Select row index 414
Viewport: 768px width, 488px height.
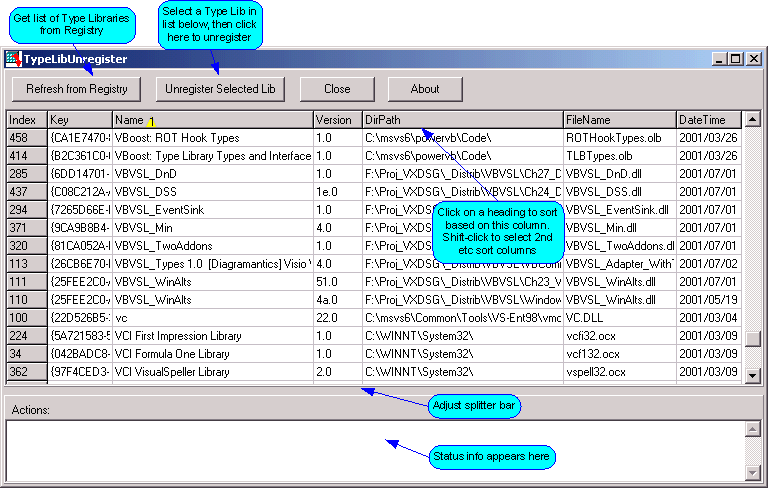[27, 156]
